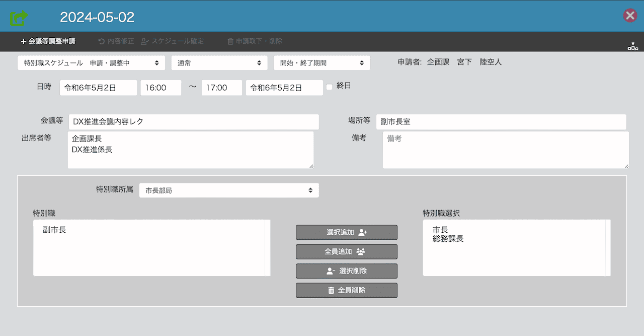The height and width of the screenshot is (336, 644).
Task: Close the dialog with red X
Action: 630,16
